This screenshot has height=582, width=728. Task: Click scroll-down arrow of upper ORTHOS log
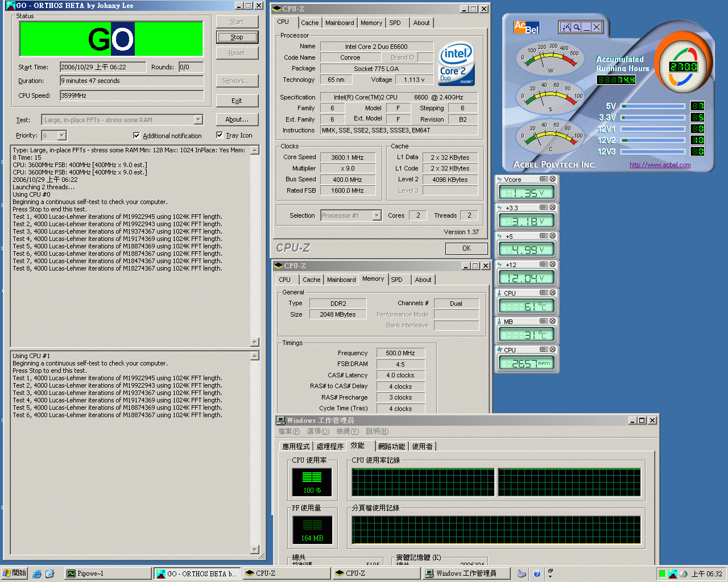pos(255,342)
